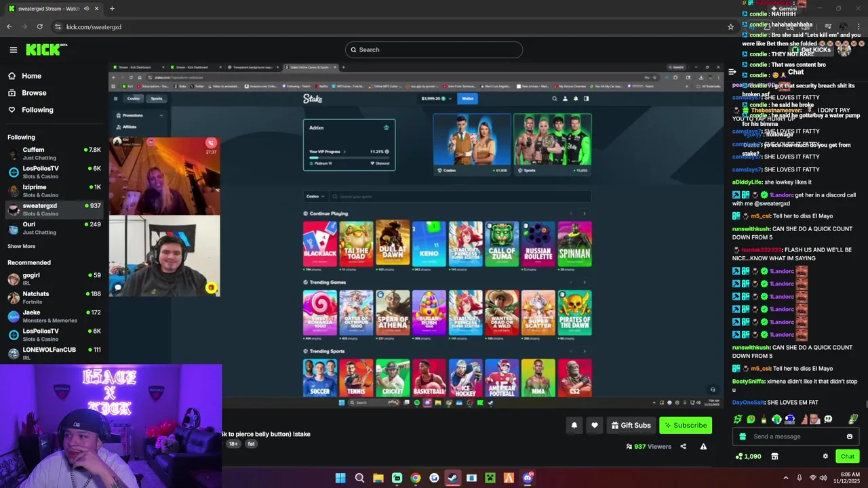868x488 pixels.
Task: Click the gift icon in the message box
Action: tap(743, 436)
